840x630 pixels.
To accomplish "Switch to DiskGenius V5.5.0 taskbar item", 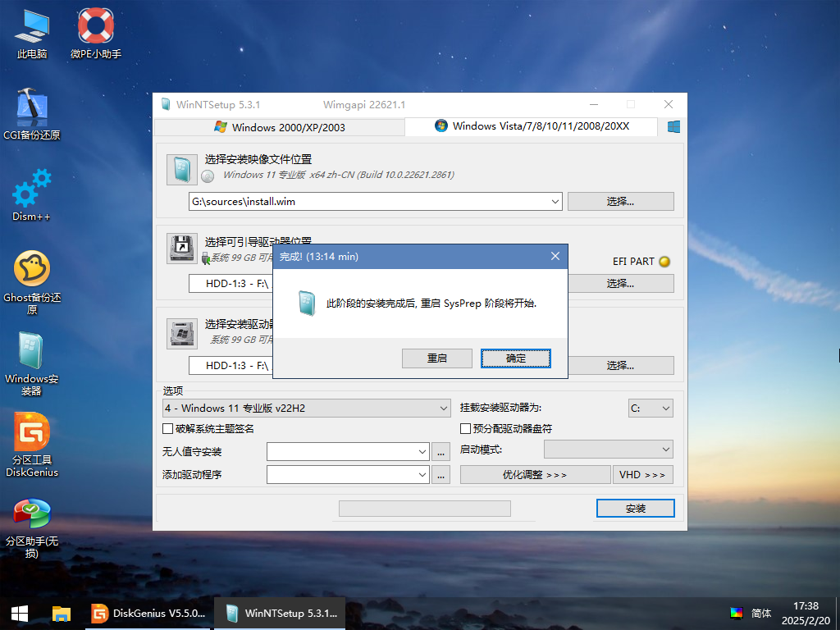I will [x=149, y=614].
